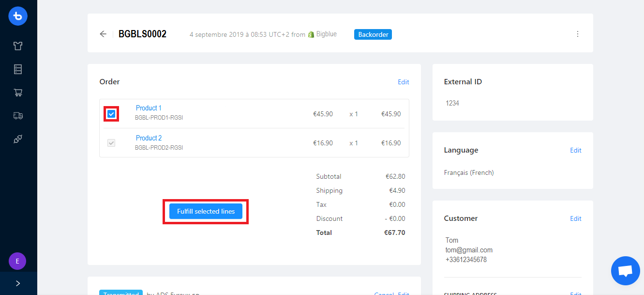644x295 pixels.
Task: Open the orders shopping cart icon
Action: coord(18,92)
